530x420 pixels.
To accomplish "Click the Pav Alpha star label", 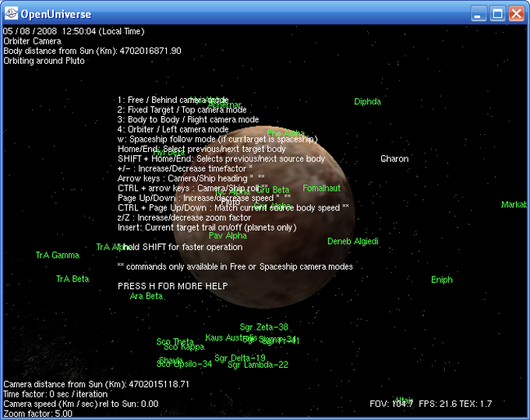I will coord(228,235).
